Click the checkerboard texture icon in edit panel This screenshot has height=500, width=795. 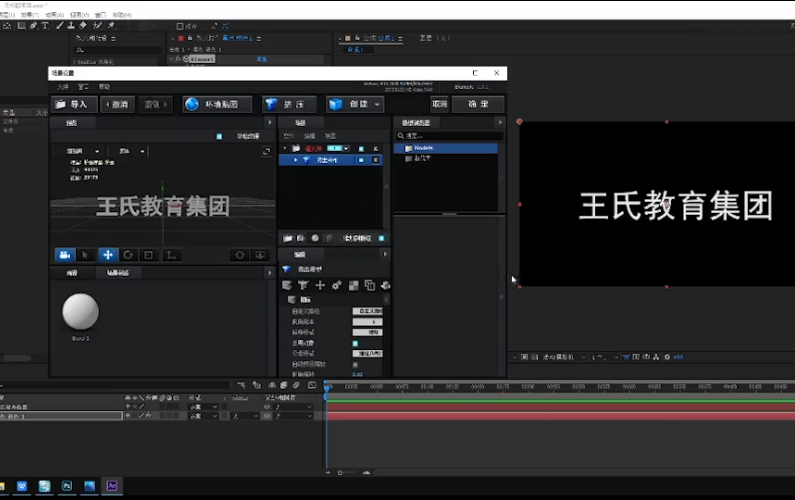click(x=353, y=285)
